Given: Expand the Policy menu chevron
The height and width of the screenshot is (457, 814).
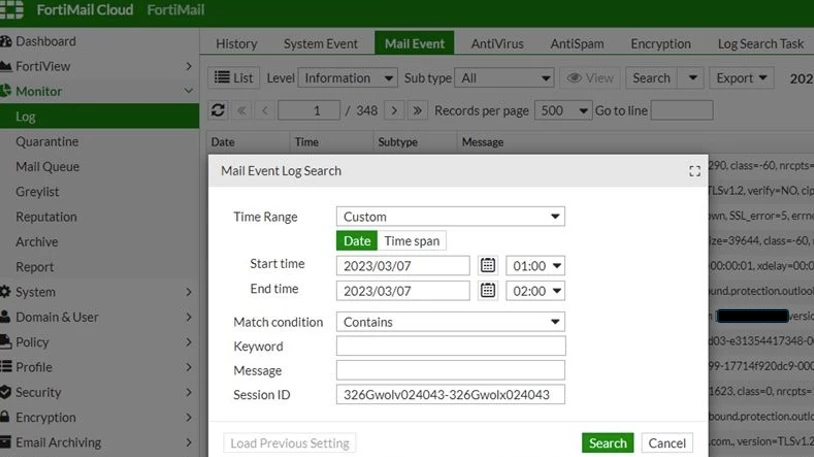Looking at the screenshot, I should 188,342.
